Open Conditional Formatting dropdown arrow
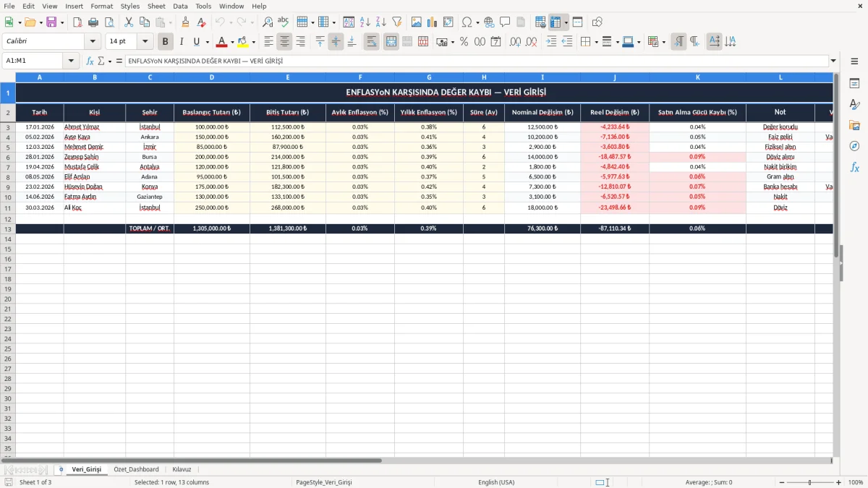Image resolution: width=868 pixels, height=488 pixels. 663,42
